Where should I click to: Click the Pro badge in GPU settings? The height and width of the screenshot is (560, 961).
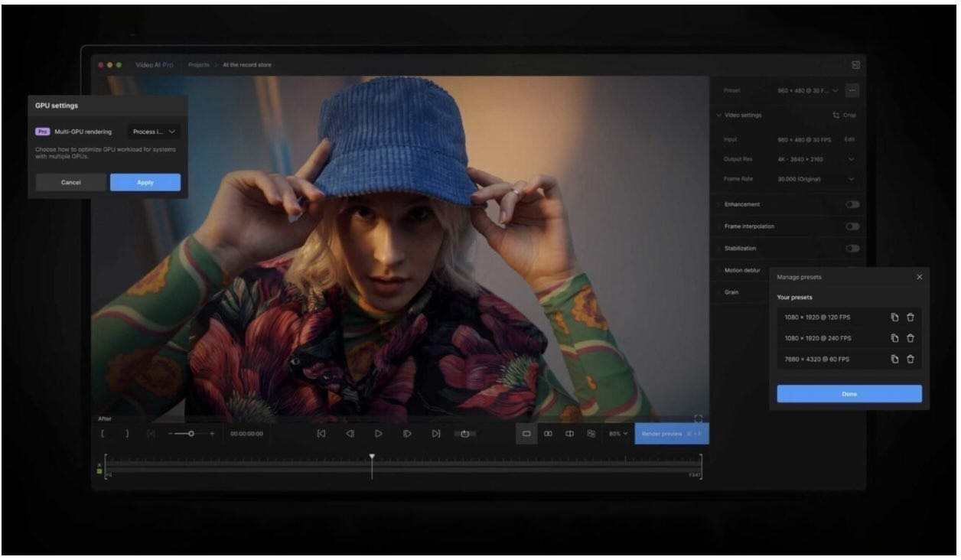pos(42,132)
